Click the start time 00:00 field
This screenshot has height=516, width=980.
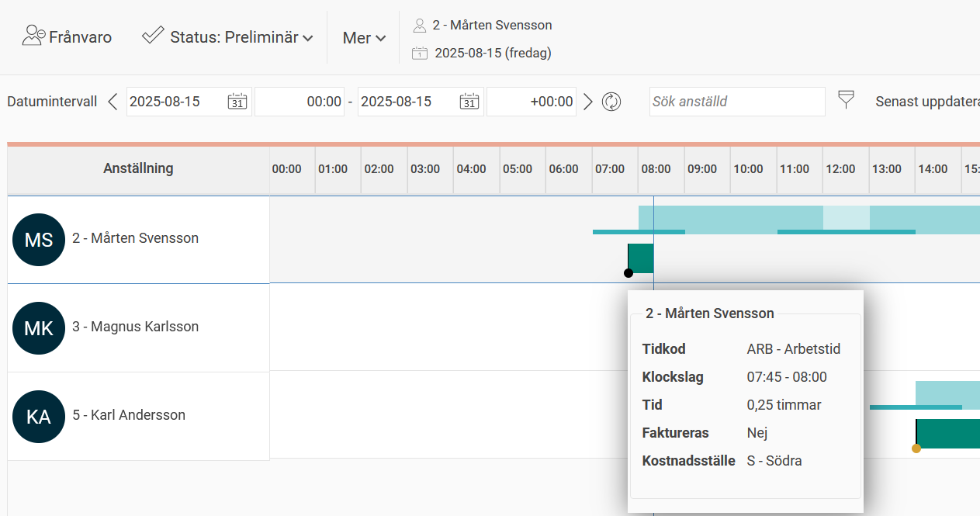coord(300,102)
